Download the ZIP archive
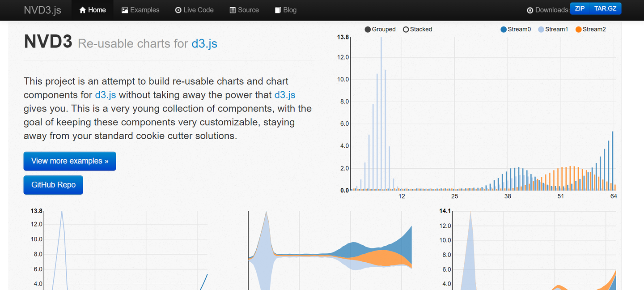The width and height of the screenshot is (644, 290). click(x=580, y=9)
